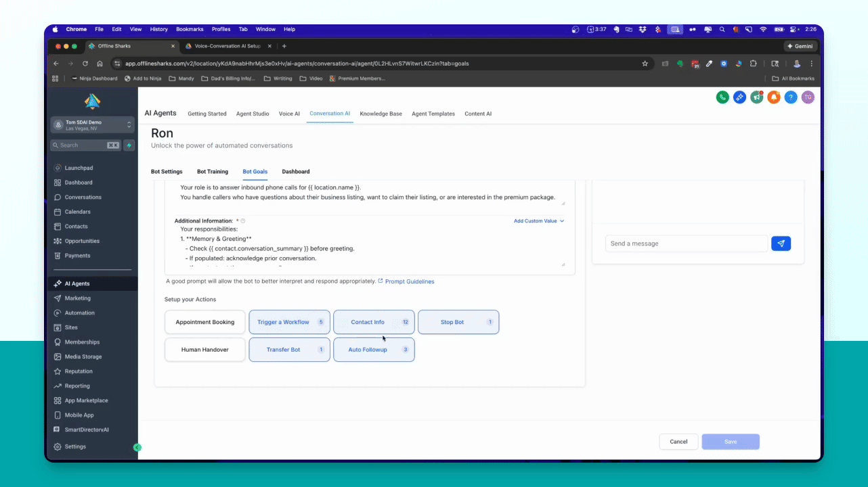
Task: Select the Conversation AI tab
Action: pyautogui.click(x=330, y=114)
